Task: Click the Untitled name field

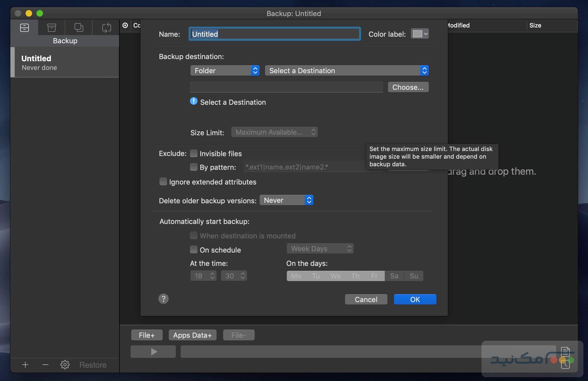Action: click(x=274, y=34)
